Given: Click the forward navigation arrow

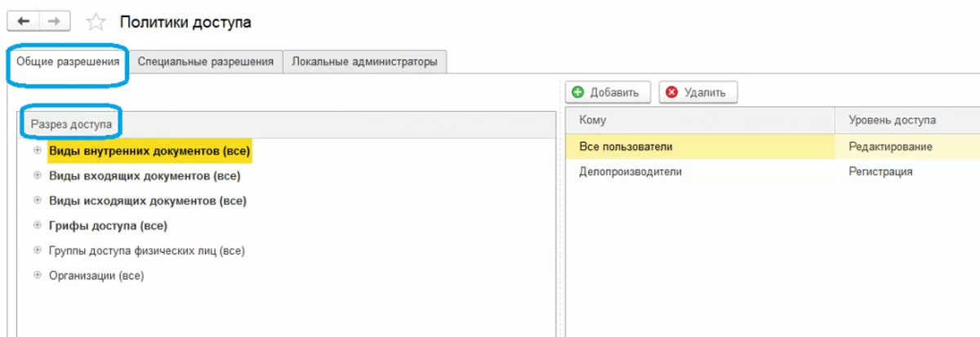Looking at the screenshot, I should click(53, 23).
